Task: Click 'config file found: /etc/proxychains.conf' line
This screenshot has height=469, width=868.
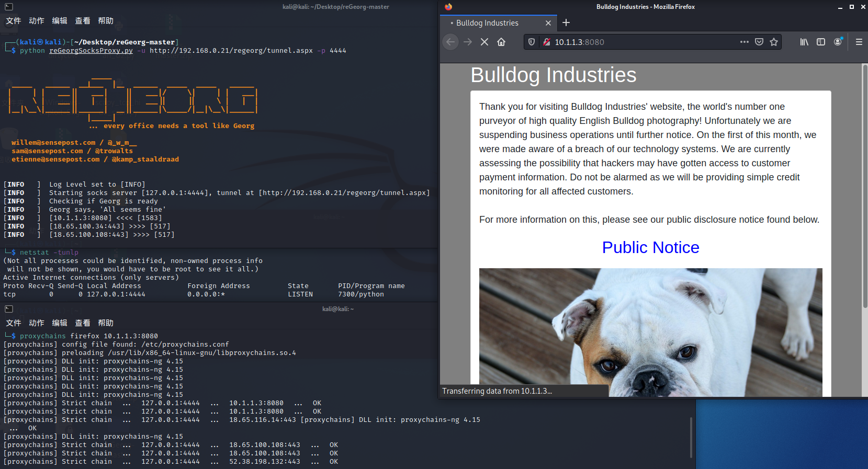Action: (x=145, y=345)
